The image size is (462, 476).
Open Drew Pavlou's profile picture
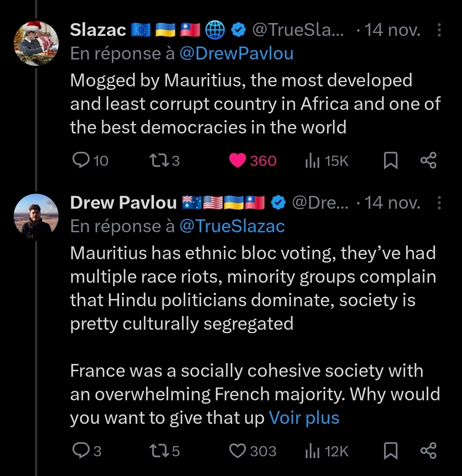tap(36, 216)
